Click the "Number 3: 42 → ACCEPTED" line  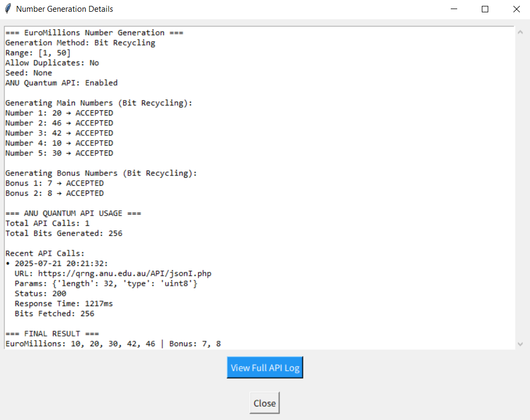(59, 133)
